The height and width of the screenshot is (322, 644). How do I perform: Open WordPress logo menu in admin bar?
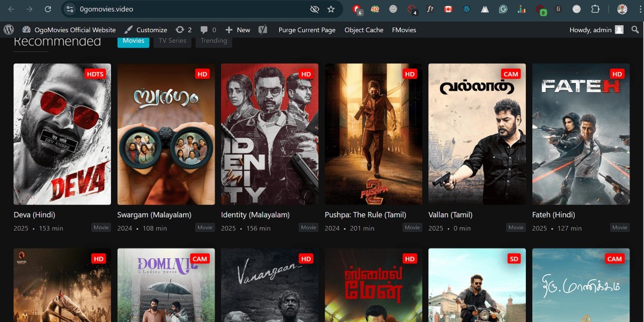point(9,30)
